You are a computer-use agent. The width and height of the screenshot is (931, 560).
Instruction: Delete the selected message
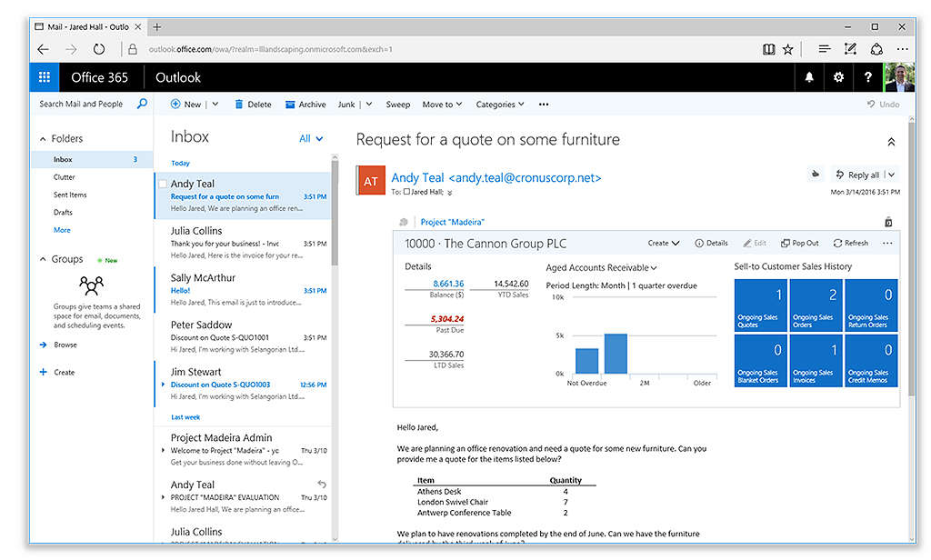coord(254,105)
